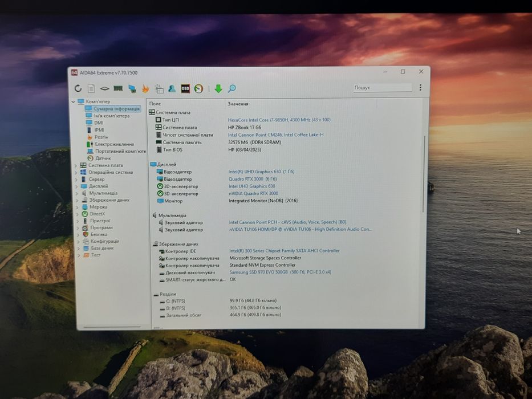Open the three-dot menu button
The width and height of the screenshot is (532, 399).
tap(420, 88)
